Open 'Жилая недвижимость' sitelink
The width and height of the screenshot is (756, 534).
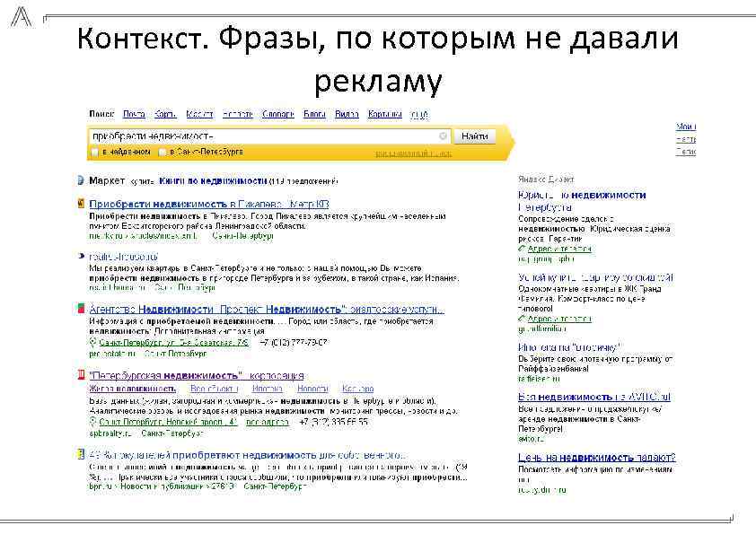pos(133,389)
